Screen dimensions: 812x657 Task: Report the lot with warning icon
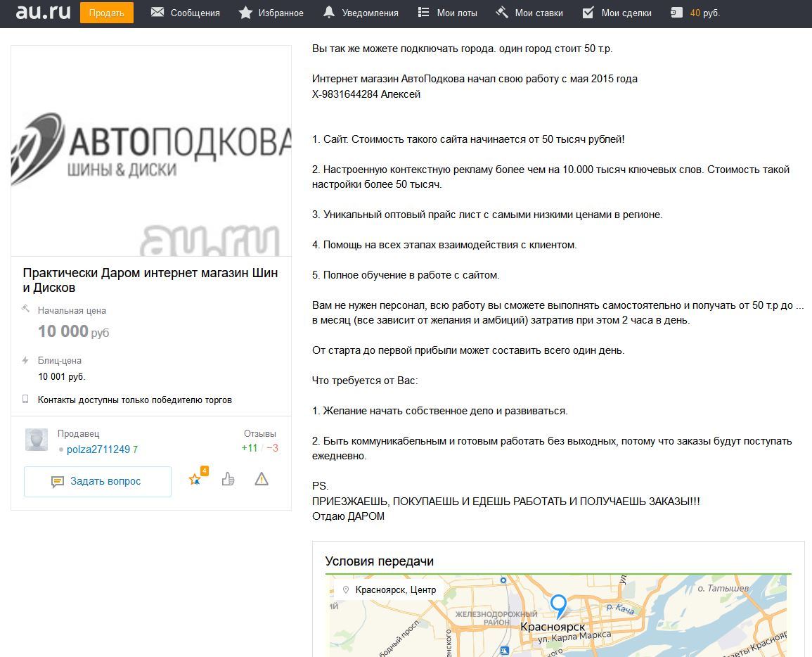click(262, 479)
